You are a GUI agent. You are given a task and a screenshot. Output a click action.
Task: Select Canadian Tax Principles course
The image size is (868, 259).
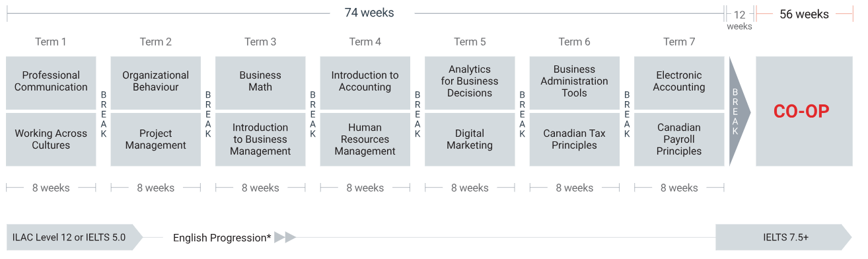[574, 139]
